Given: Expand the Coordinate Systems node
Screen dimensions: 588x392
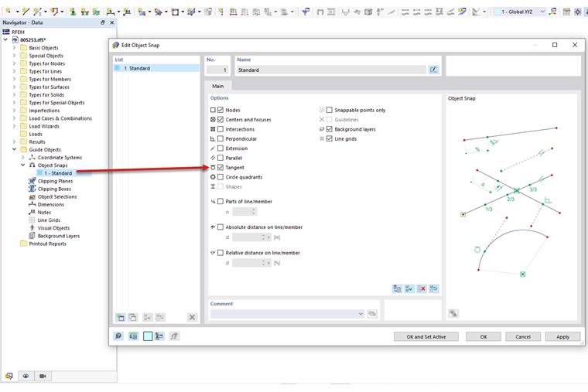Looking at the screenshot, I should [23, 158].
